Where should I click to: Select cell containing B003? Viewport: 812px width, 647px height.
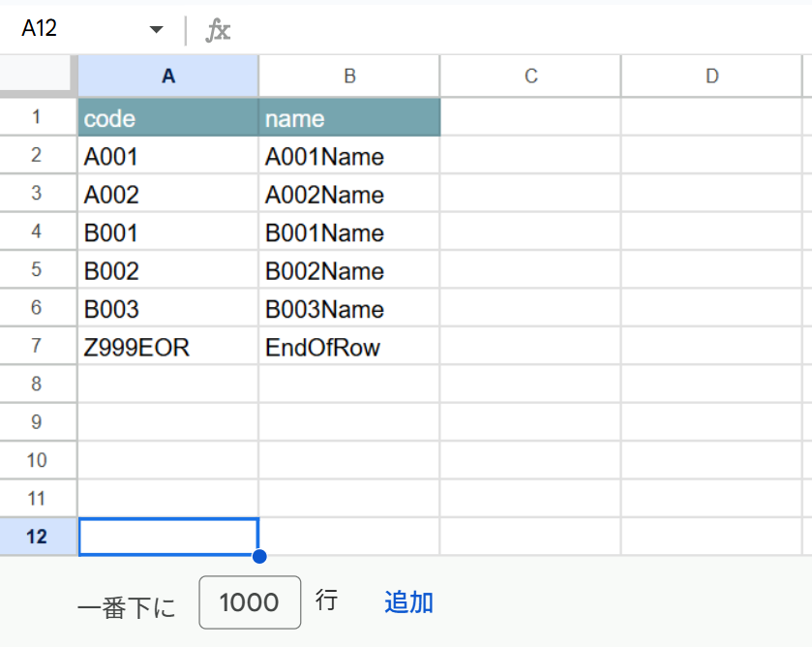pos(168,308)
